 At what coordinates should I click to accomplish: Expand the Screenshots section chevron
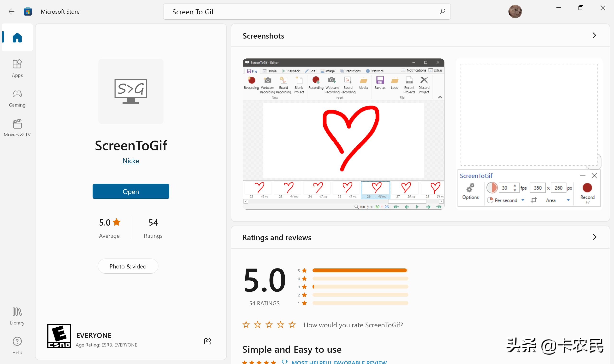tap(595, 35)
